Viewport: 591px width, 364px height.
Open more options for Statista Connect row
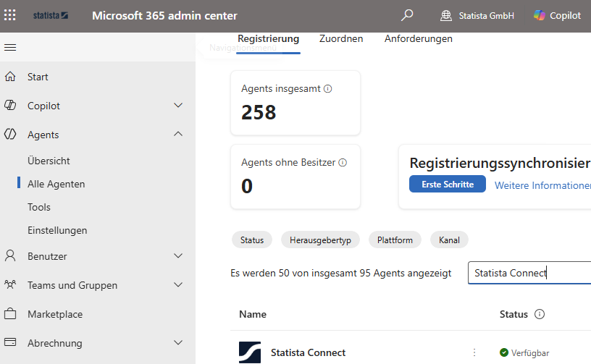(474, 352)
